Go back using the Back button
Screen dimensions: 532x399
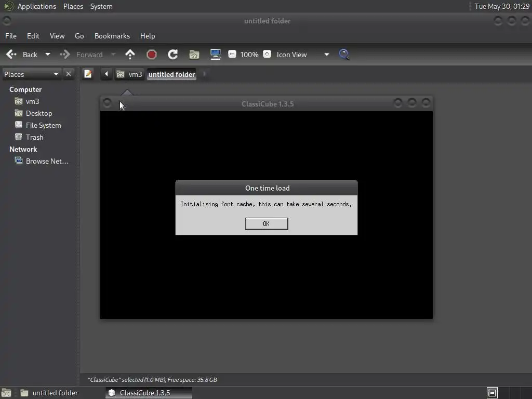22,55
